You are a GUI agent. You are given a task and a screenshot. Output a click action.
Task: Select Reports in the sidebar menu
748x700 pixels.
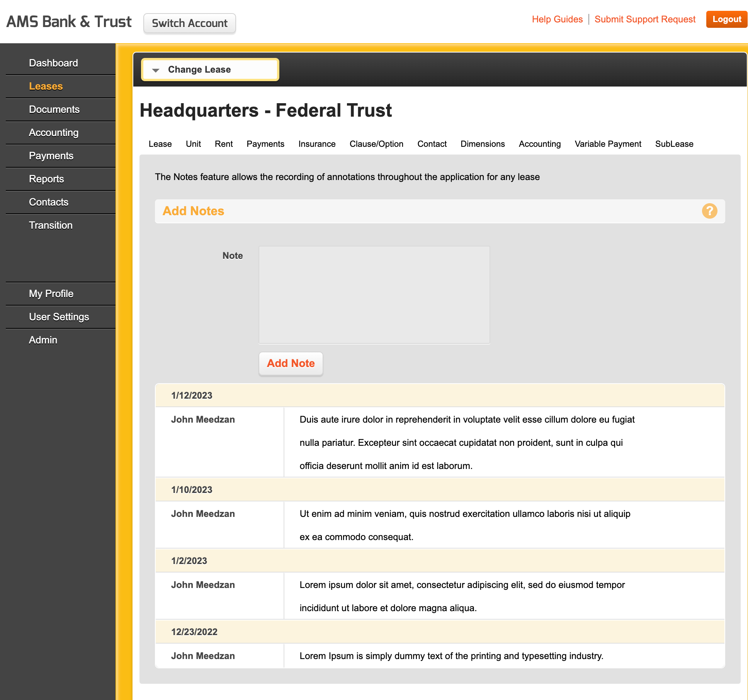click(46, 179)
